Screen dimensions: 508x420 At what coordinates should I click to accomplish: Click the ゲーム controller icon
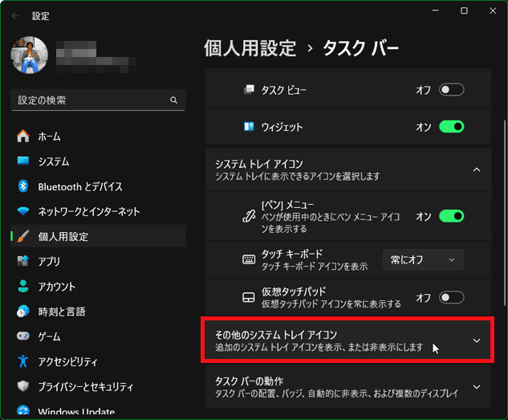23,336
